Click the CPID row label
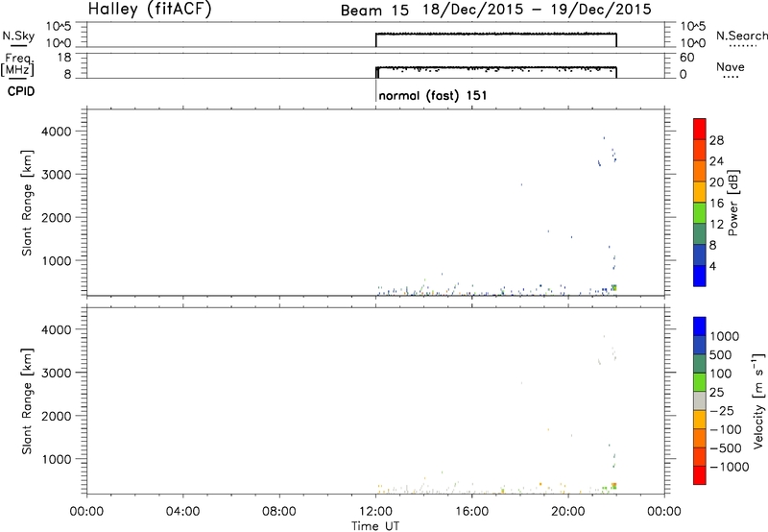The image size is (768, 532). tap(21, 91)
